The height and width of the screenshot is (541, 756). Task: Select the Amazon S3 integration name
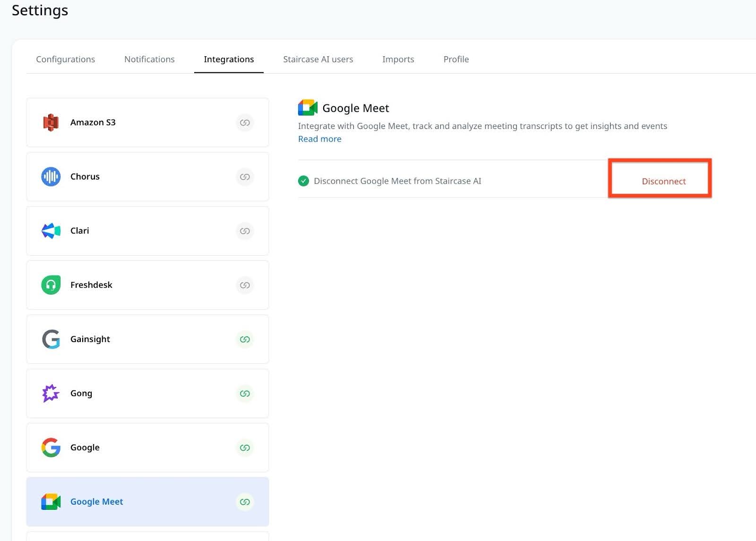[93, 122]
